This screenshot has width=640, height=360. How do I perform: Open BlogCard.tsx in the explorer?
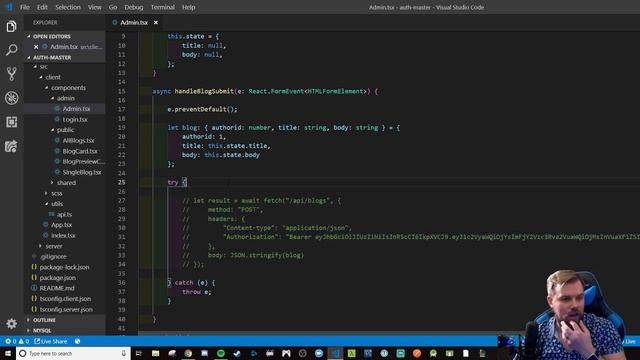click(80, 151)
